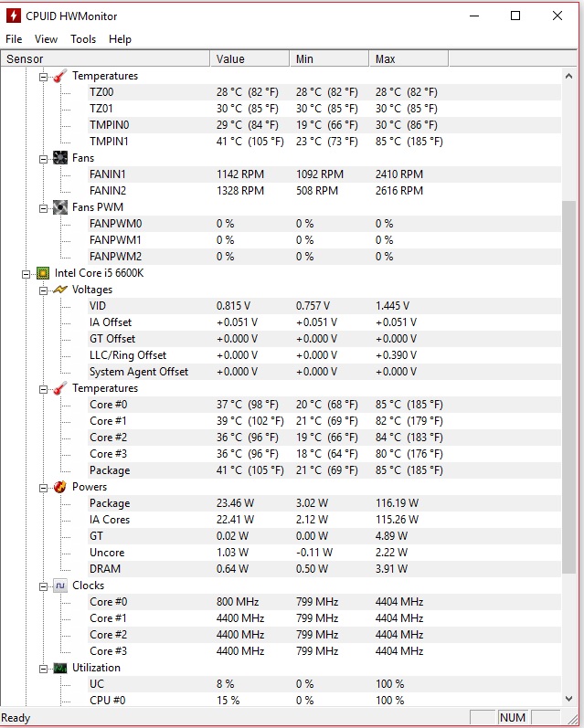Collapse the Fans PWM group

tap(43, 208)
